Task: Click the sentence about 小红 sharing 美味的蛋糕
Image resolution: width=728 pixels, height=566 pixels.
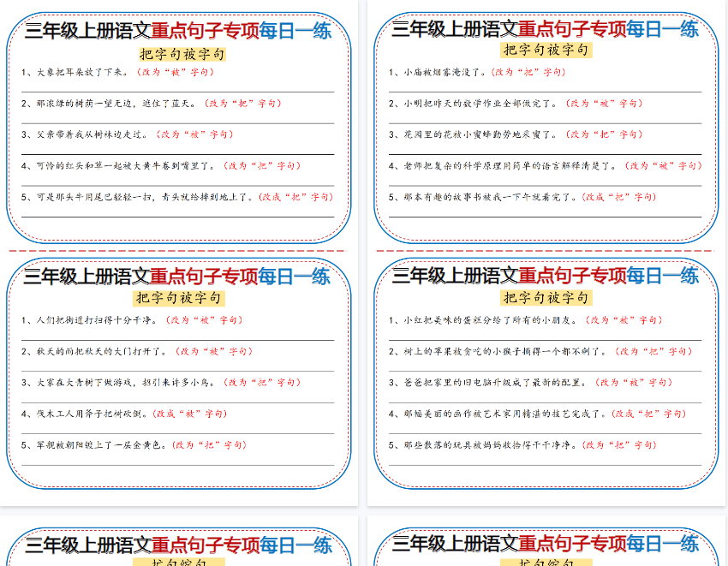Action: tap(492, 320)
